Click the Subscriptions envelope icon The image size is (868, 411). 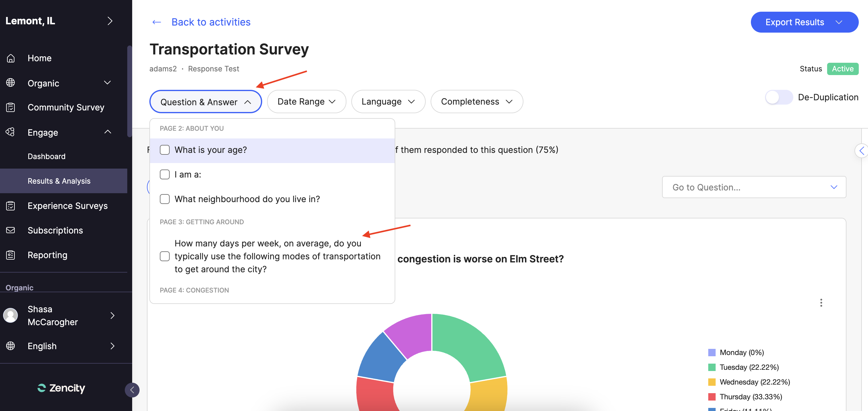(11, 230)
